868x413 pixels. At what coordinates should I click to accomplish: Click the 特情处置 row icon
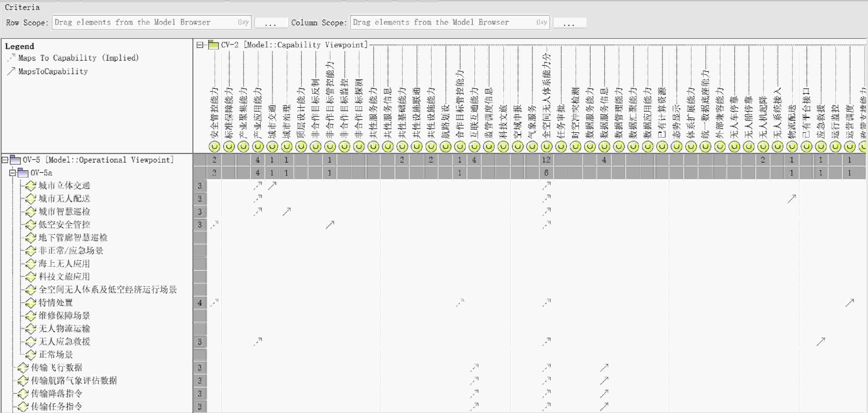point(31,303)
